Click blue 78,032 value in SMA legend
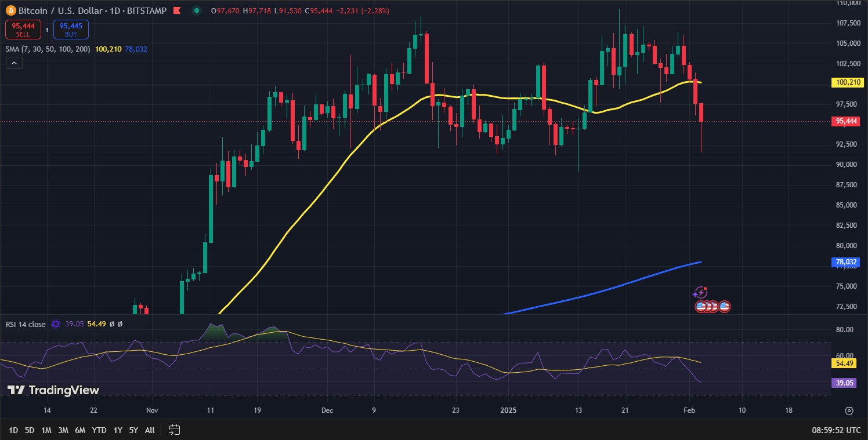Viewport: 868px width, 440px height. pyautogui.click(x=136, y=49)
